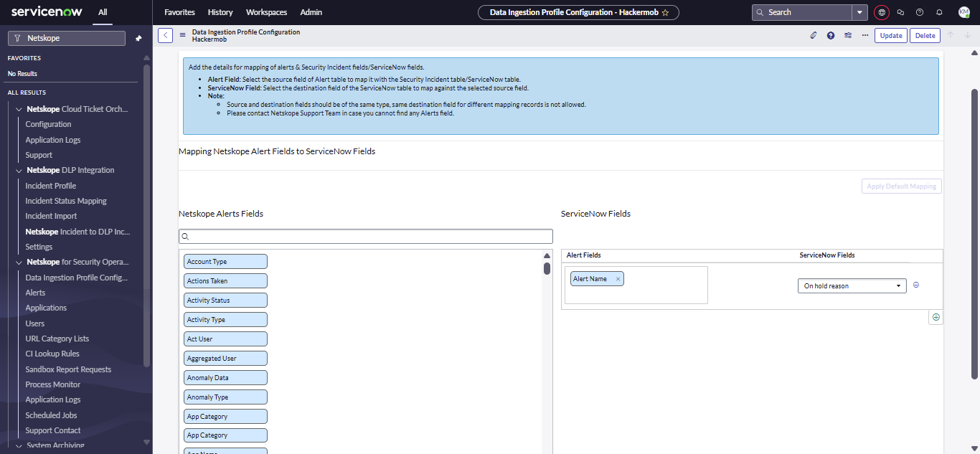Collapse Netskope DLP Integration group

(x=19, y=170)
